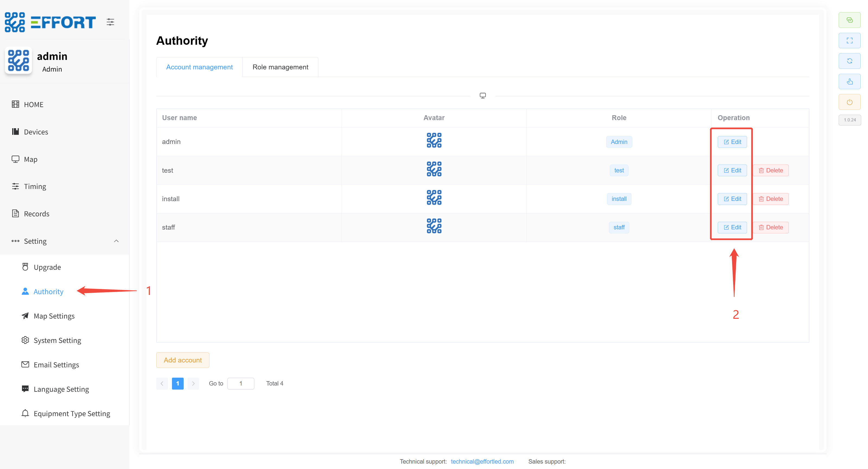Viewport: 868px width, 469px height.
Task: Open Map Settings in the sidebar
Action: click(x=54, y=316)
